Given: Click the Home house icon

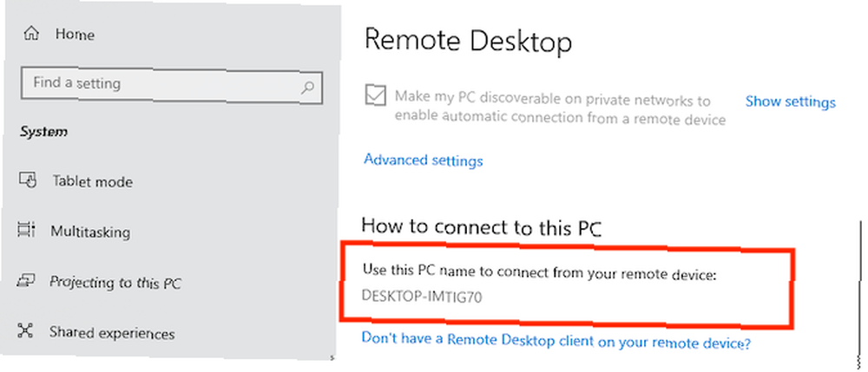Looking at the screenshot, I should click(30, 35).
